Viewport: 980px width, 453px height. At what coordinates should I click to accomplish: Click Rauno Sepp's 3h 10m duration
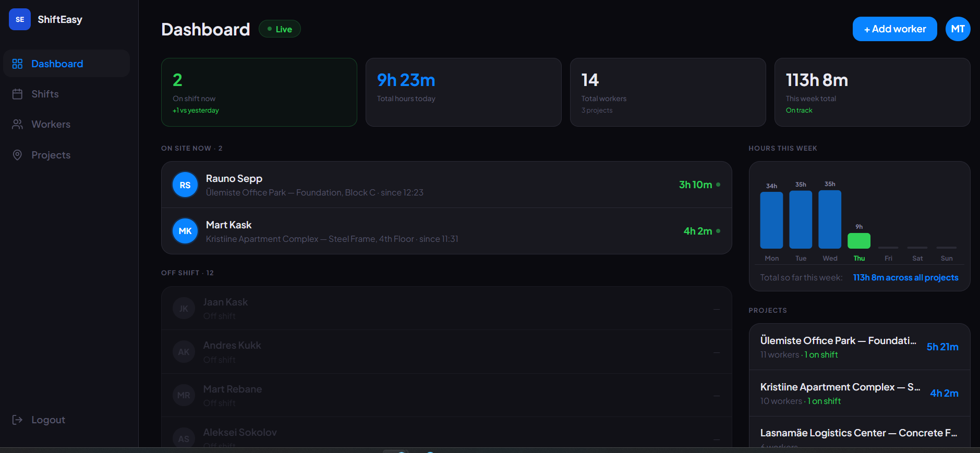tap(695, 185)
